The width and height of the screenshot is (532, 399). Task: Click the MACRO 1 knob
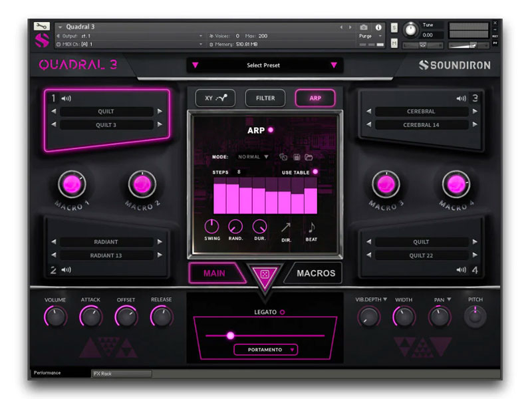72,185
